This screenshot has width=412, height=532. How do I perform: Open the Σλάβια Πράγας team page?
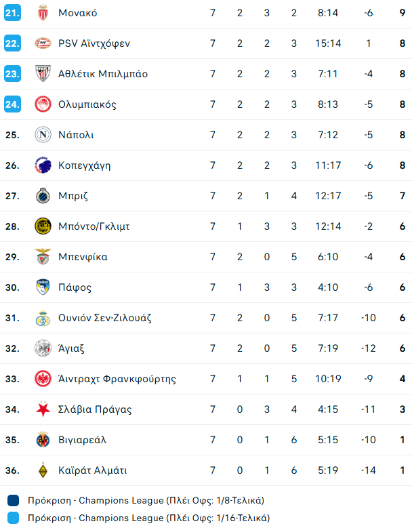click(95, 409)
